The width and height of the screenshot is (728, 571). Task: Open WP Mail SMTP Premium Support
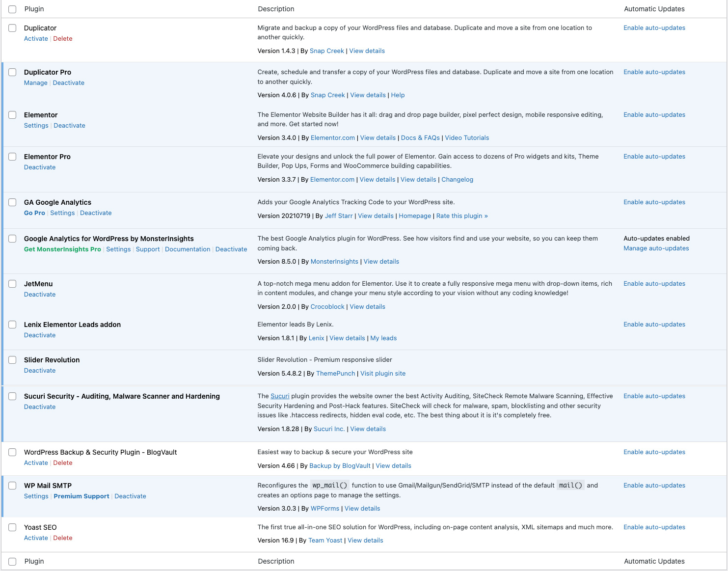point(81,496)
